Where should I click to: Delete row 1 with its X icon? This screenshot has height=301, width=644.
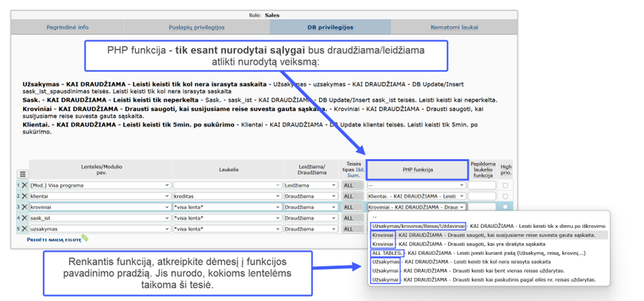pos(24,185)
